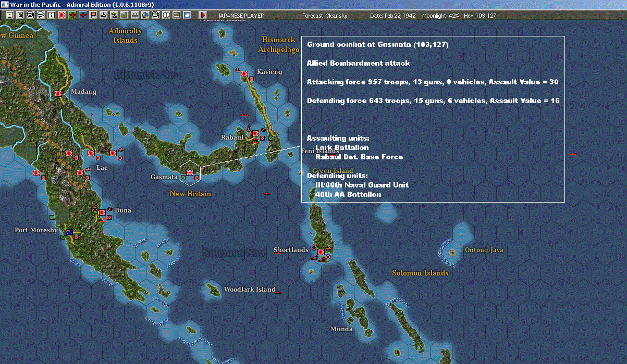Click the Green Island label
The image size is (627, 364).
click(333, 171)
